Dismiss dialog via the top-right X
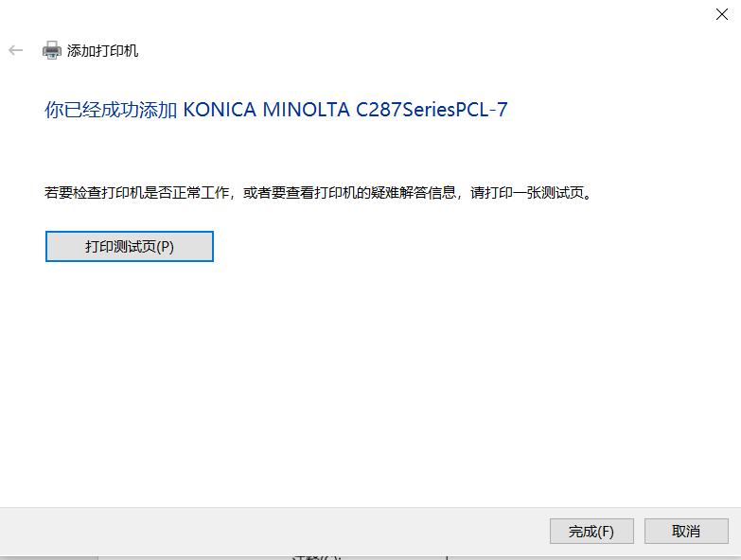 [x=722, y=14]
